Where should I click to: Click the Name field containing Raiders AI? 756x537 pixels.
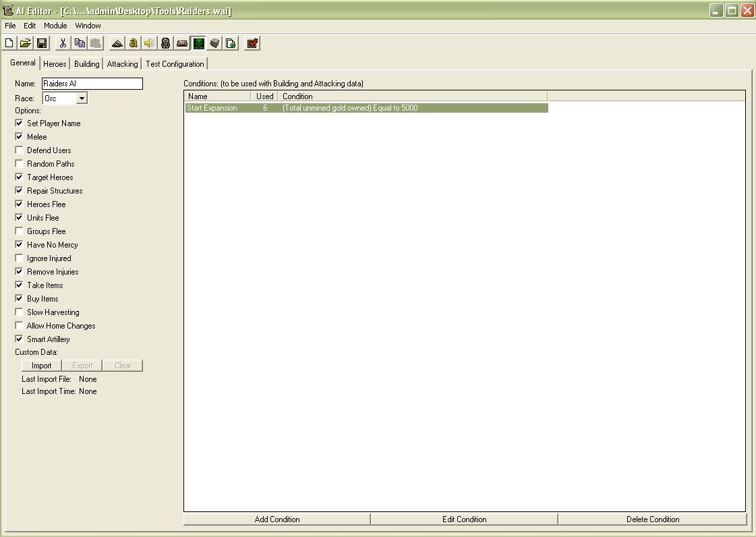[92, 84]
